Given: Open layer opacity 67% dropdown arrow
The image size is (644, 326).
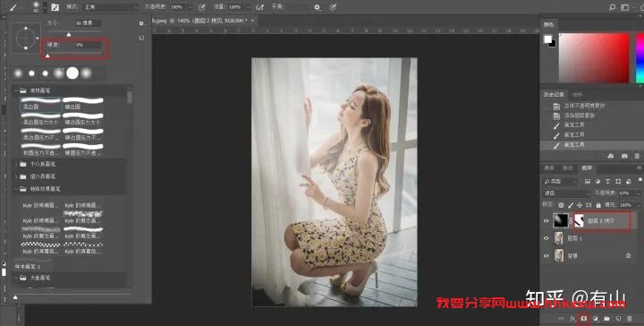Looking at the screenshot, I should (638, 193).
